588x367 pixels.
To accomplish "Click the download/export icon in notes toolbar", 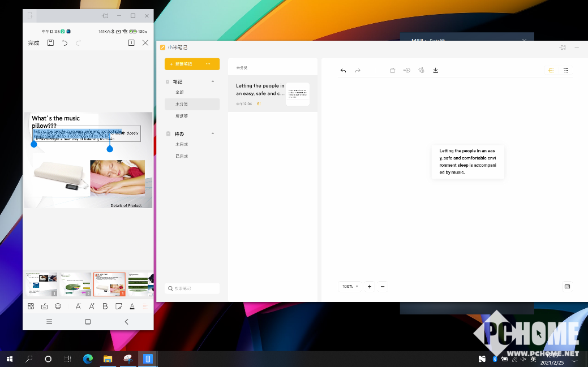I will click(x=436, y=71).
